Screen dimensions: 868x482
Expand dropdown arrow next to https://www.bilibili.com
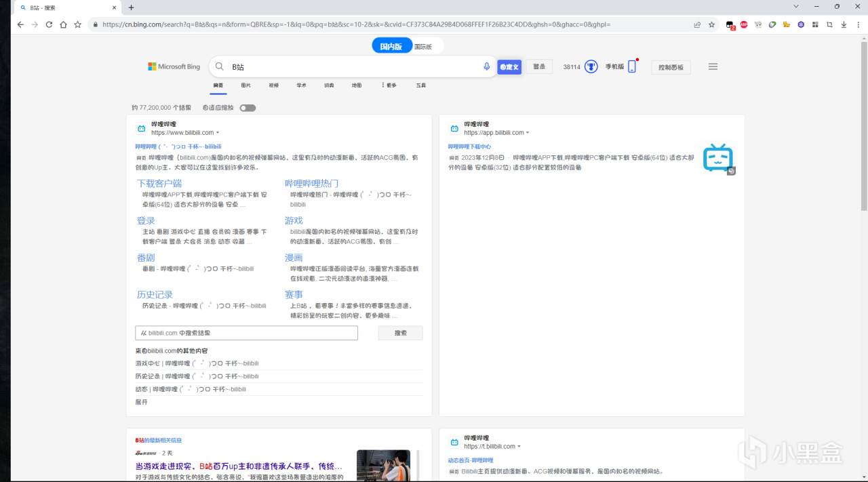[x=218, y=133]
